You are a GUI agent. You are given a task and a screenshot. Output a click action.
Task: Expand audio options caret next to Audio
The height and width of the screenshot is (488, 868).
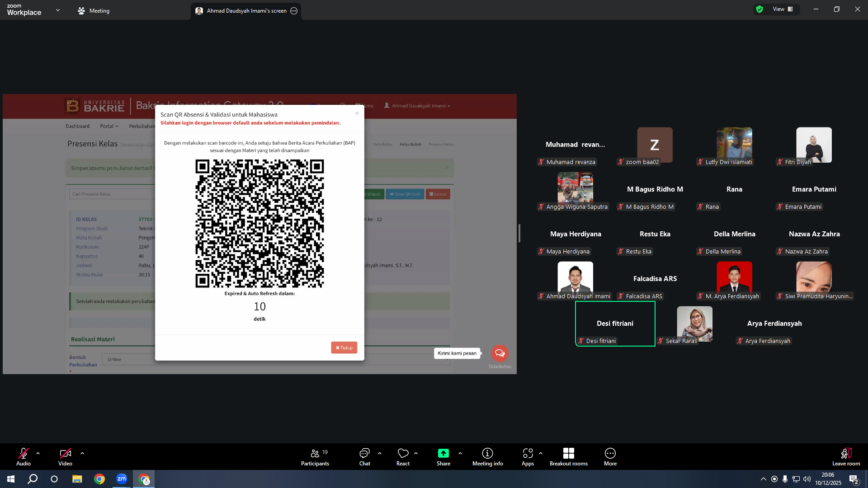[38, 453]
